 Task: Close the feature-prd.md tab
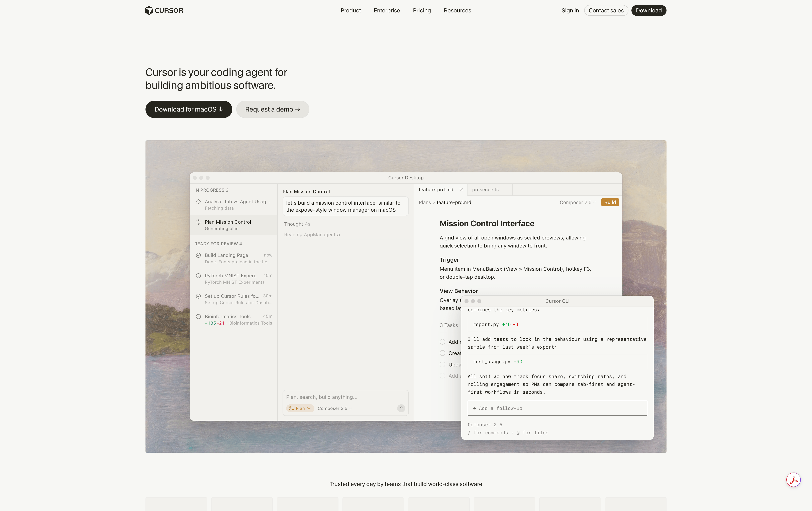pos(461,190)
